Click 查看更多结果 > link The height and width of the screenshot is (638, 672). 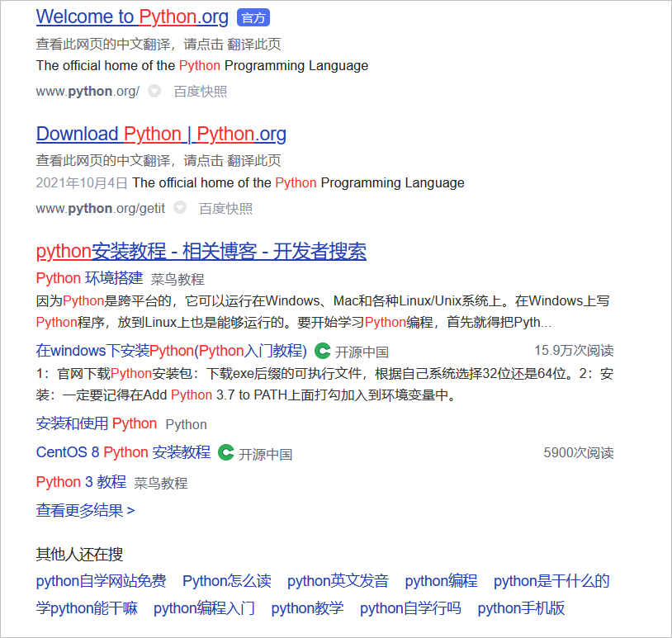[x=85, y=511]
